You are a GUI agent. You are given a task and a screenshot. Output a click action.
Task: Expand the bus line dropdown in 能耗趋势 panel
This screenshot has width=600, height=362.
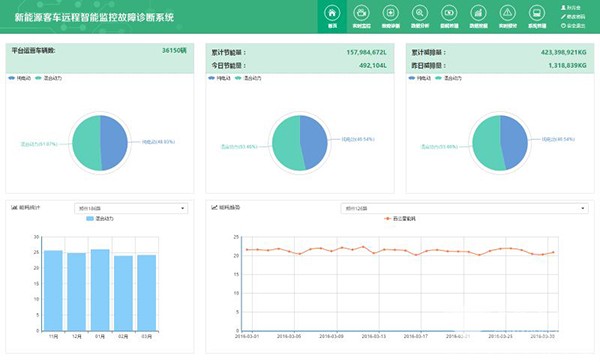coord(464,208)
